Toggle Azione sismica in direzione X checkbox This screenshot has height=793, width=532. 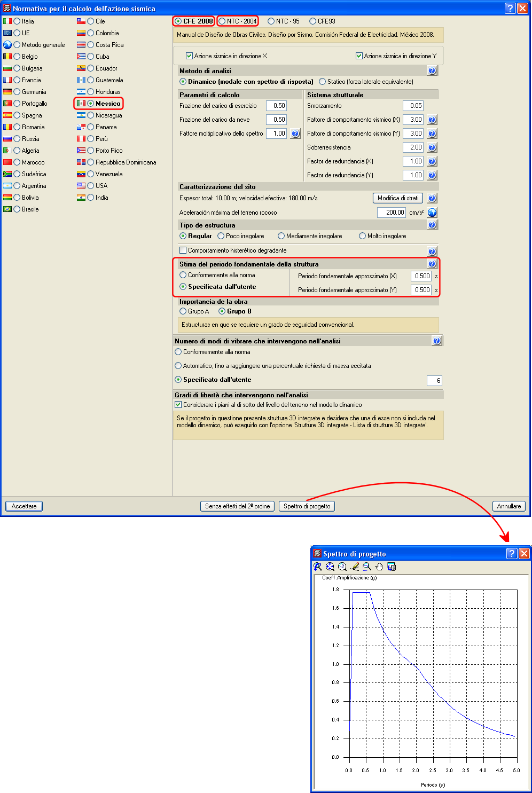point(189,56)
